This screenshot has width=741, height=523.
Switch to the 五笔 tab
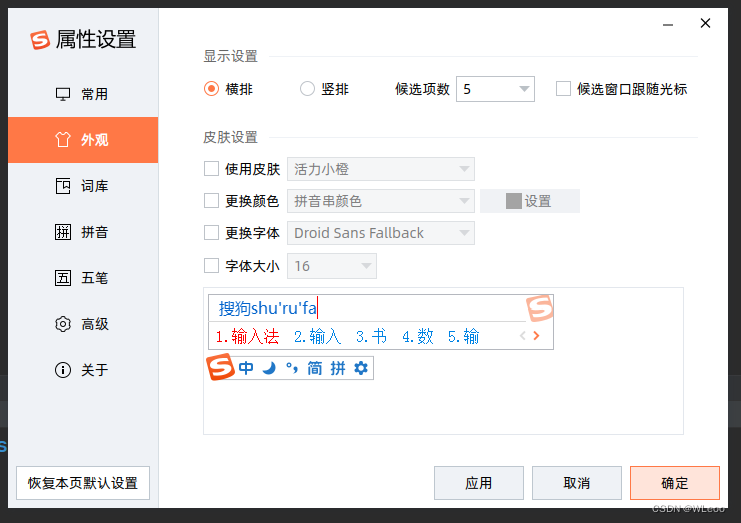(x=83, y=277)
